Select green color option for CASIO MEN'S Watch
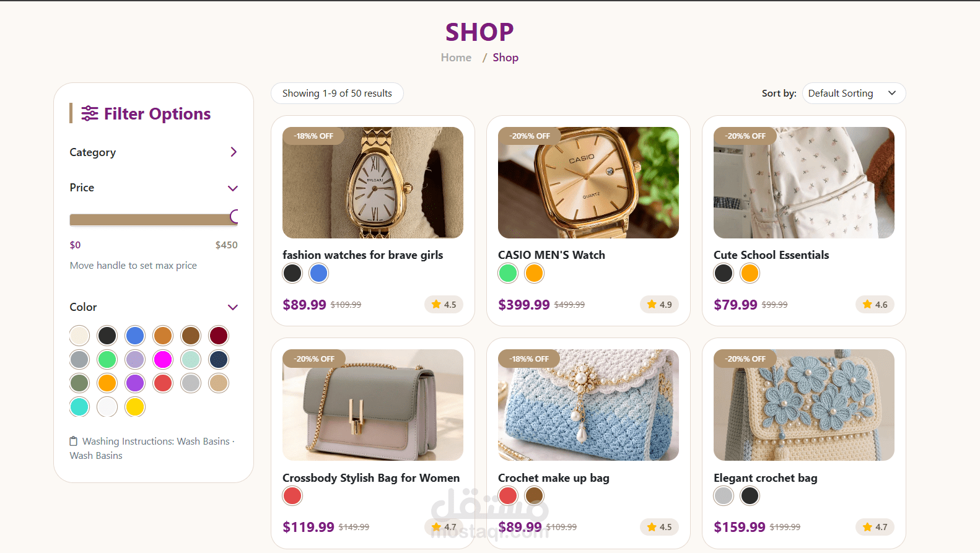 click(x=508, y=273)
